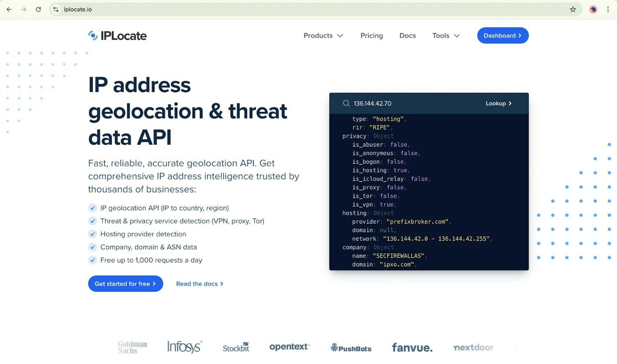Screen dimensions: 617x364
Task: Click the site info icon in address bar
Action: pos(56,9)
